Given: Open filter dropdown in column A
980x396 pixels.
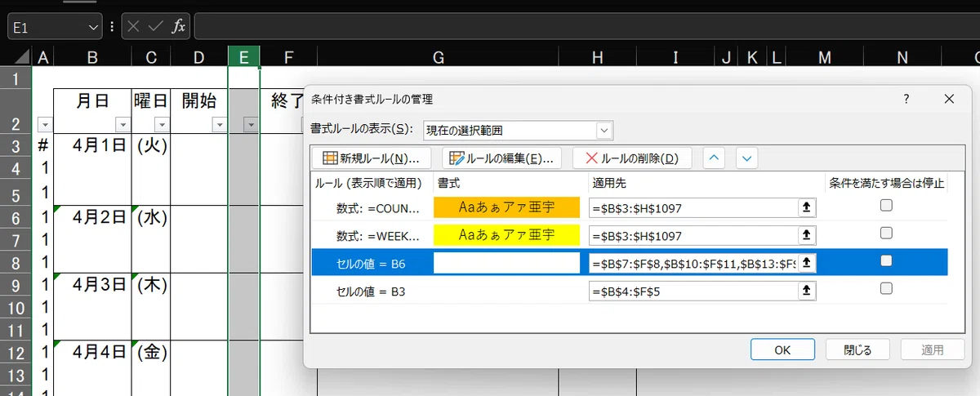Looking at the screenshot, I should point(44,125).
